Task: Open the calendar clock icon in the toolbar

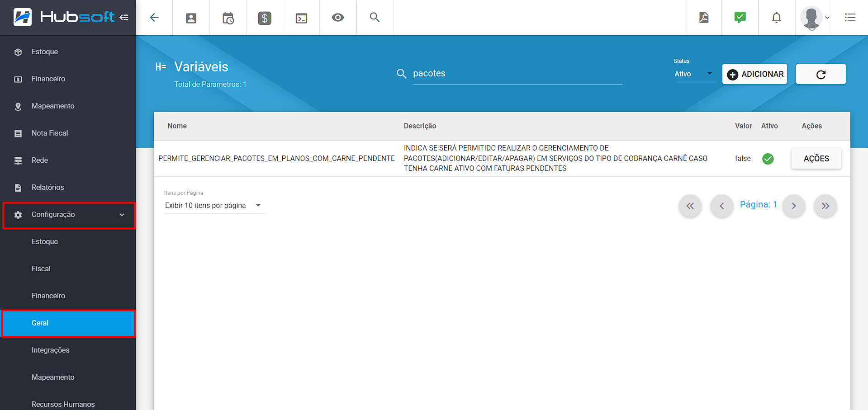Action: coord(228,18)
